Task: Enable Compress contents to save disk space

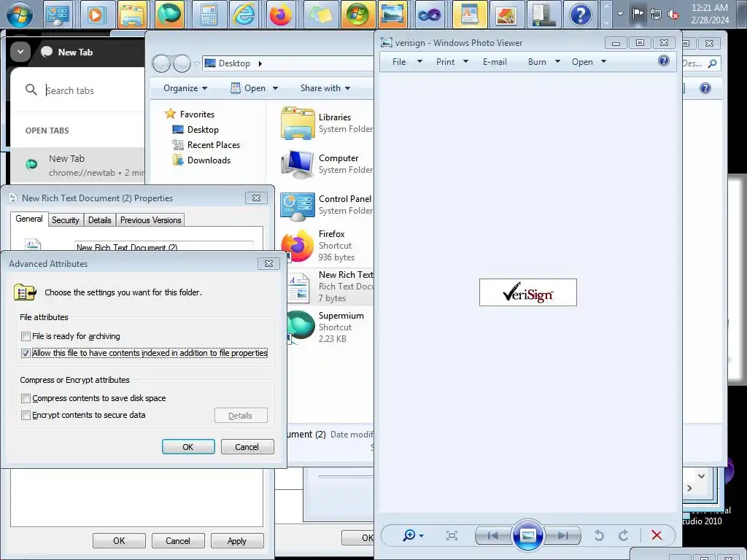Action: point(26,399)
